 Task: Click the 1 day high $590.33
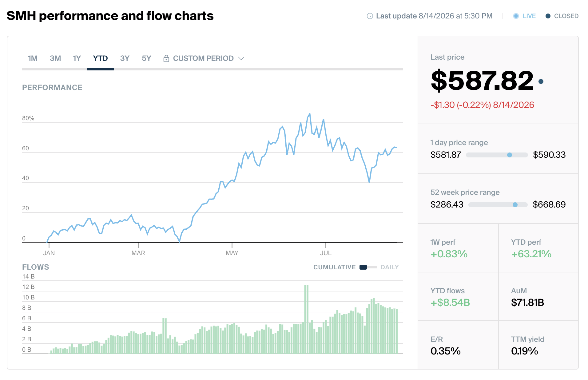[549, 155]
